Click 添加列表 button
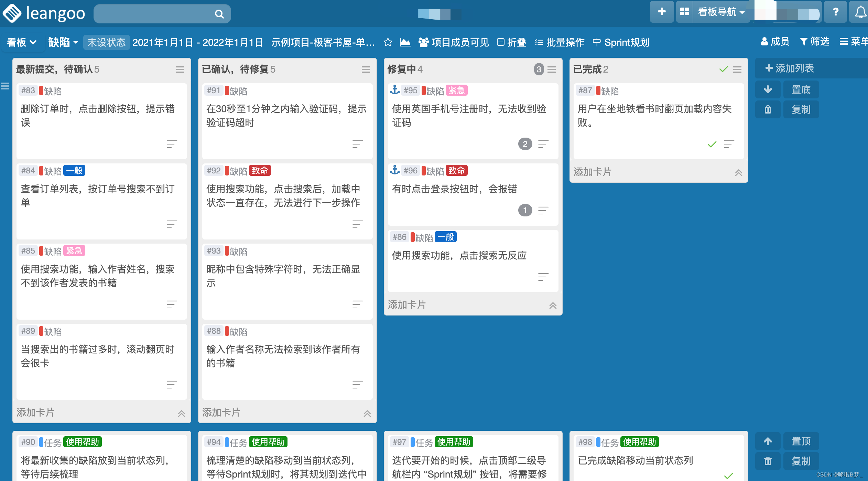Viewport: 868px width, 481px height. tap(790, 68)
